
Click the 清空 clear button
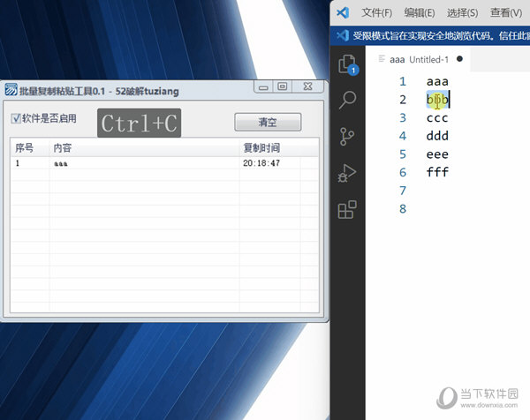pos(268,122)
